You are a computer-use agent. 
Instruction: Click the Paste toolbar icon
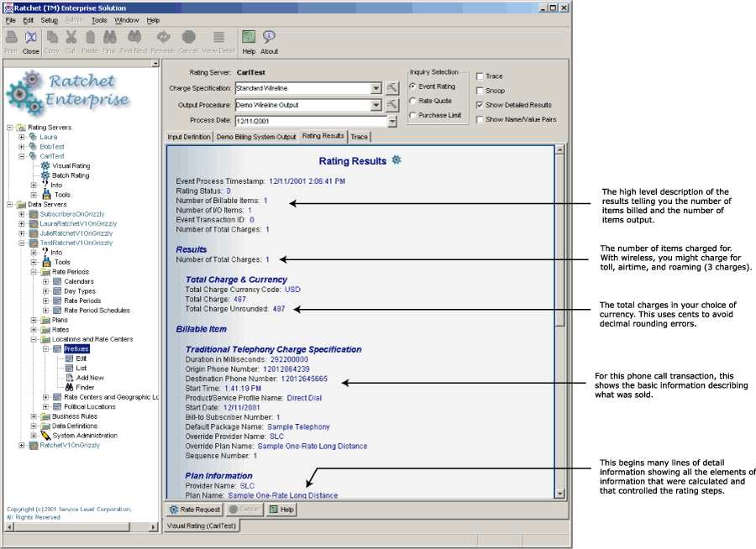click(90, 38)
